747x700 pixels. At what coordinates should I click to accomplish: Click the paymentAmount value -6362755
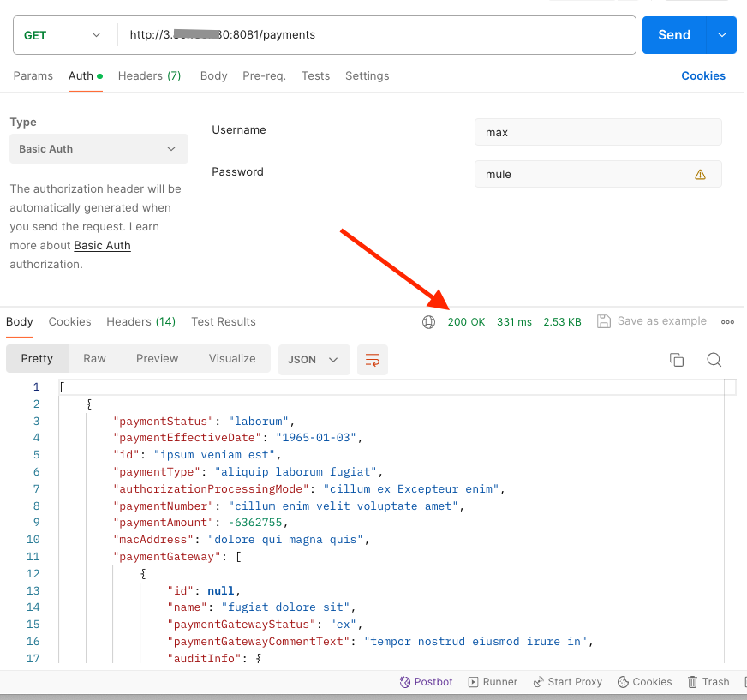(255, 523)
